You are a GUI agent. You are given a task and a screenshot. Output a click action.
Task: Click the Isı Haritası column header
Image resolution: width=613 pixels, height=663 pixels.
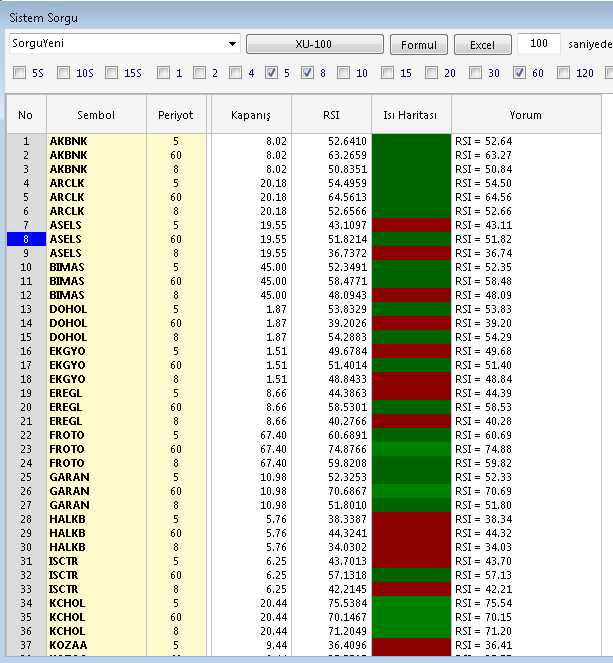click(x=410, y=115)
